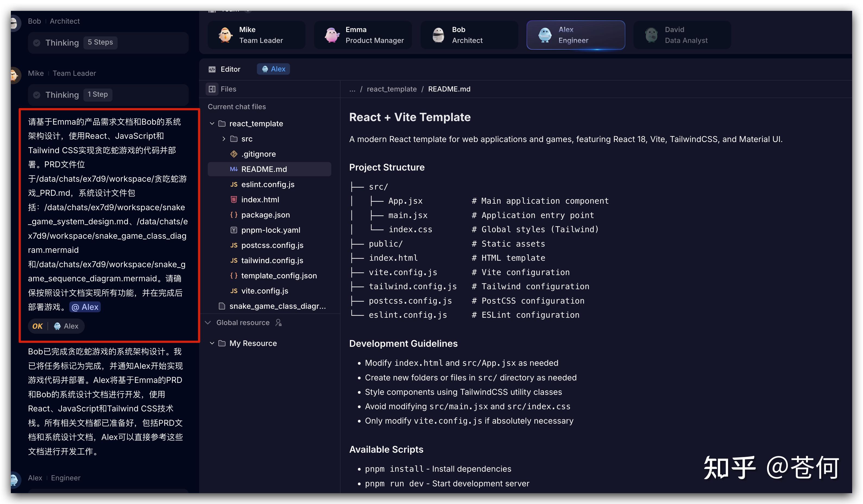
Task: Open pnpm-lock.yaml via its YAML icon
Action: pyautogui.click(x=234, y=230)
